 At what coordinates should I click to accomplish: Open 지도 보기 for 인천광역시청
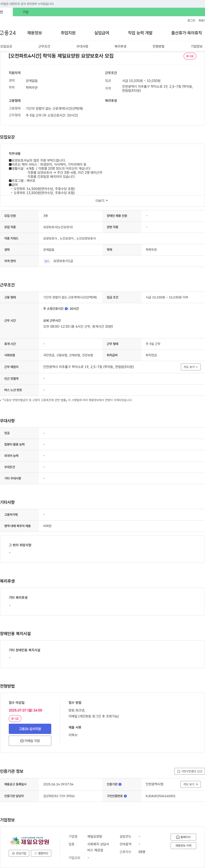click(191, 784)
